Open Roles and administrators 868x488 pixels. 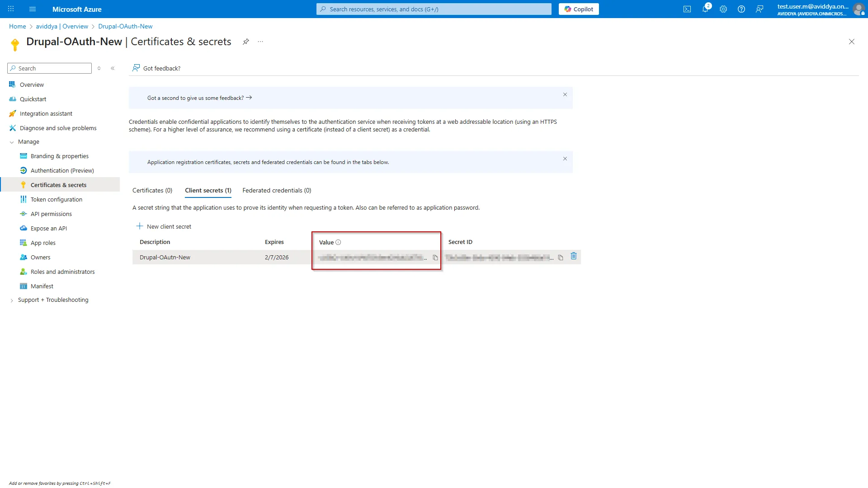click(x=63, y=272)
